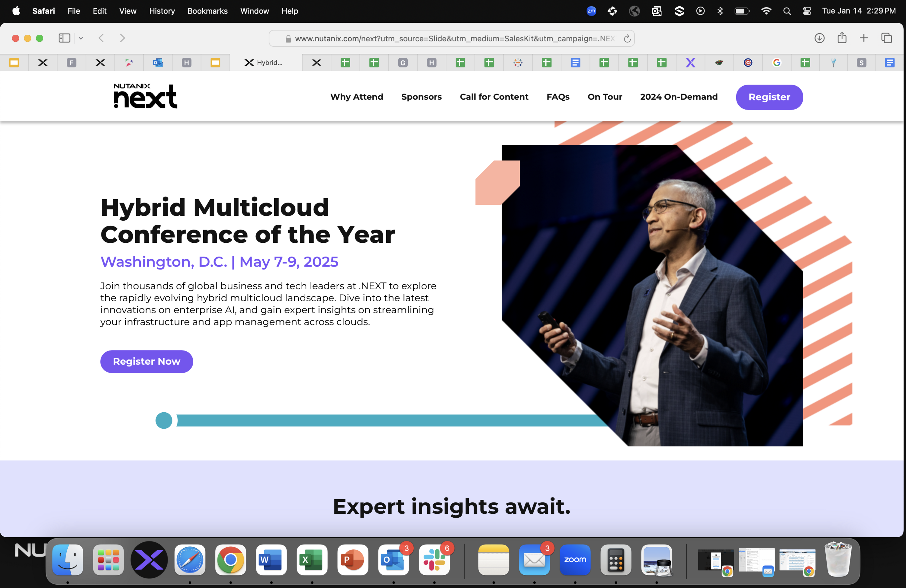906x588 pixels.
Task: Go forward to the next page
Action: click(x=122, y=38)
